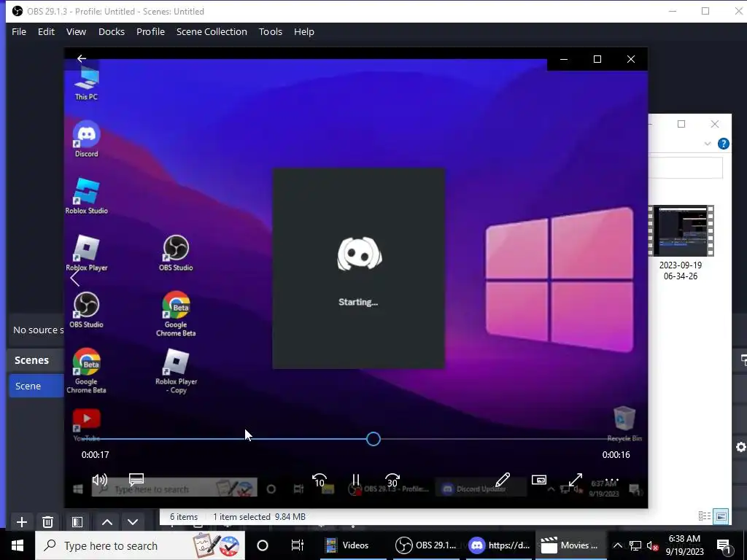
Task: Open the player volume control
Action: (99, 480)
